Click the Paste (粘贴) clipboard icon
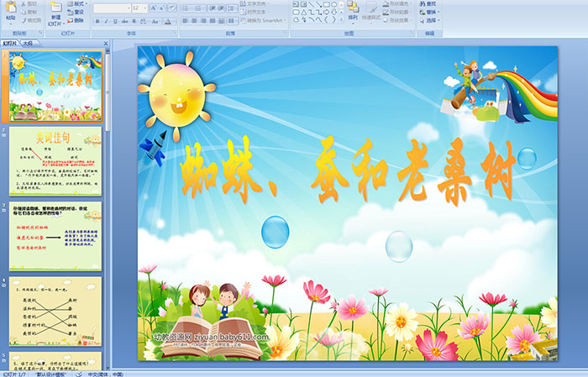Screen dimensions: 588x377 tap(11, 7)
